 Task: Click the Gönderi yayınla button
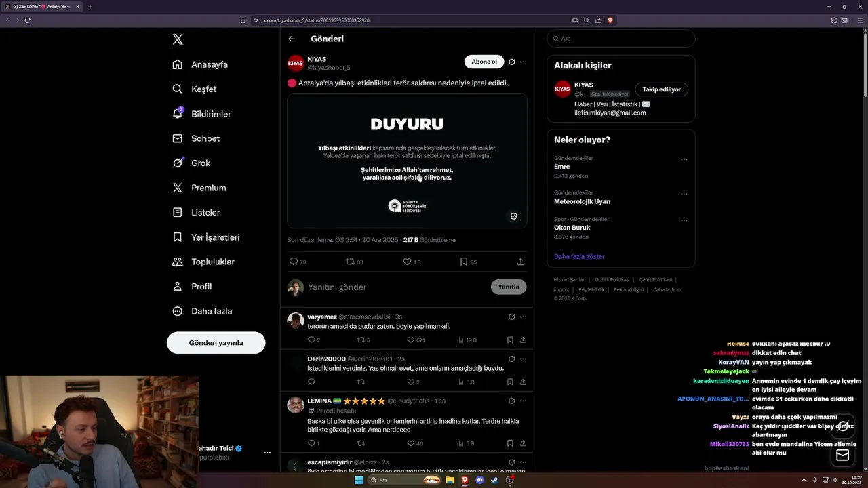(216, 342)
